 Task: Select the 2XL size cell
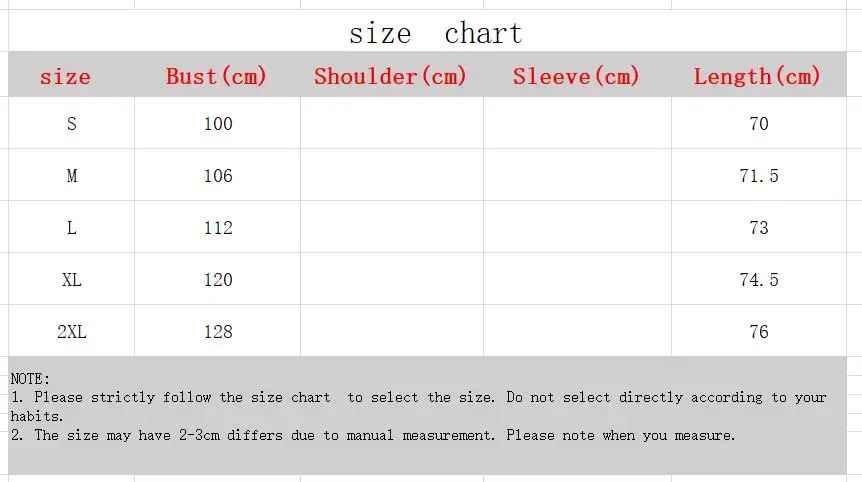tap(71, 332)
